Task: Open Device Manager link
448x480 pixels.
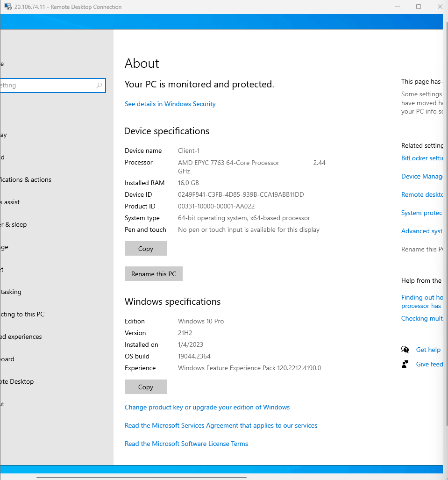Action: pyautogui.click(x=422, y=176)
